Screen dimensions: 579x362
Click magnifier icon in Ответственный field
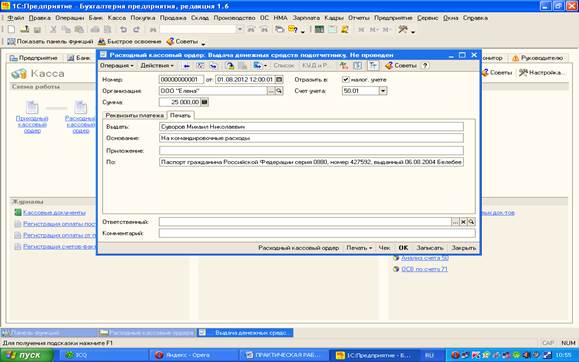[x=471, y=222]
